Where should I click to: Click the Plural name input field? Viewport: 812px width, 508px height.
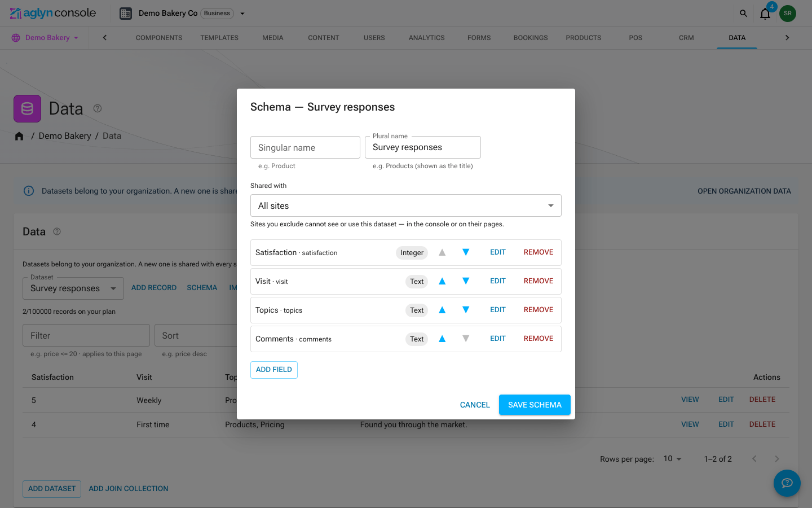pos(423,147)
